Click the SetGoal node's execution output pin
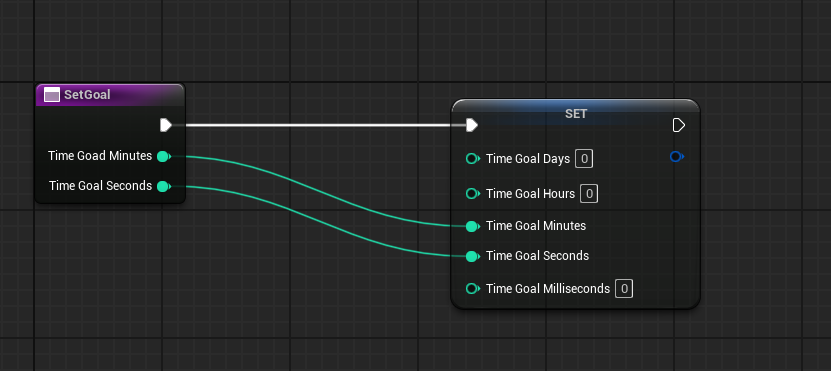Viewport: 831px width, 371px height. 166,125
